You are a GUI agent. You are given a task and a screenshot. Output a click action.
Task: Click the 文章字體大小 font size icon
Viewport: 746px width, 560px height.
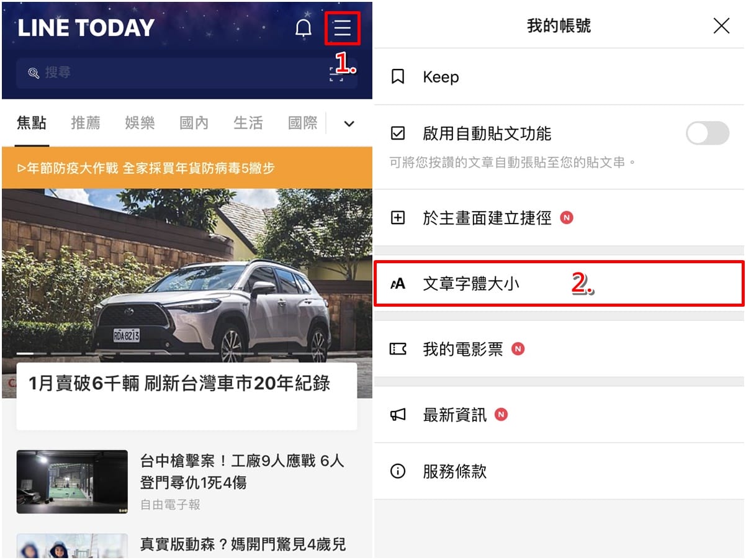[x=397, y=284]
